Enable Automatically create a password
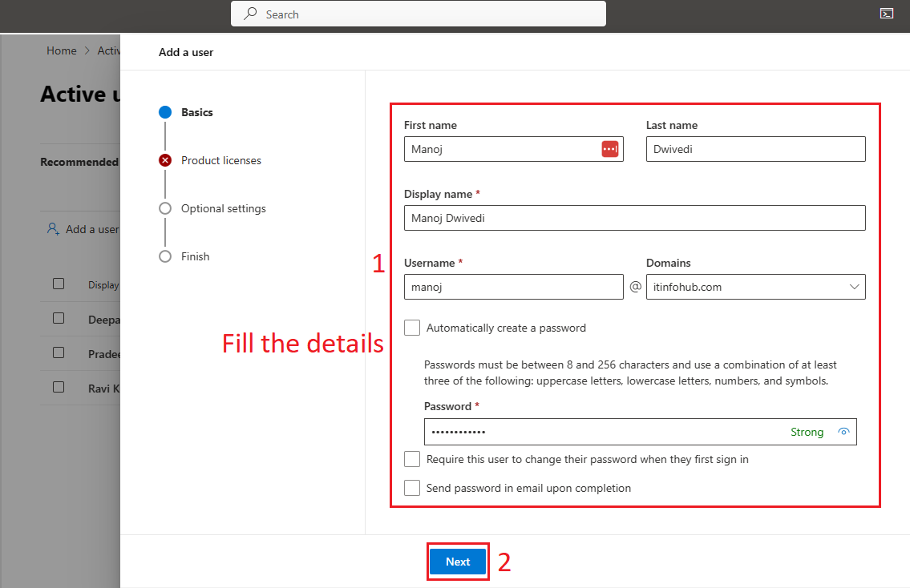Screen dimensions: 910x588 [x=412, y=328]
